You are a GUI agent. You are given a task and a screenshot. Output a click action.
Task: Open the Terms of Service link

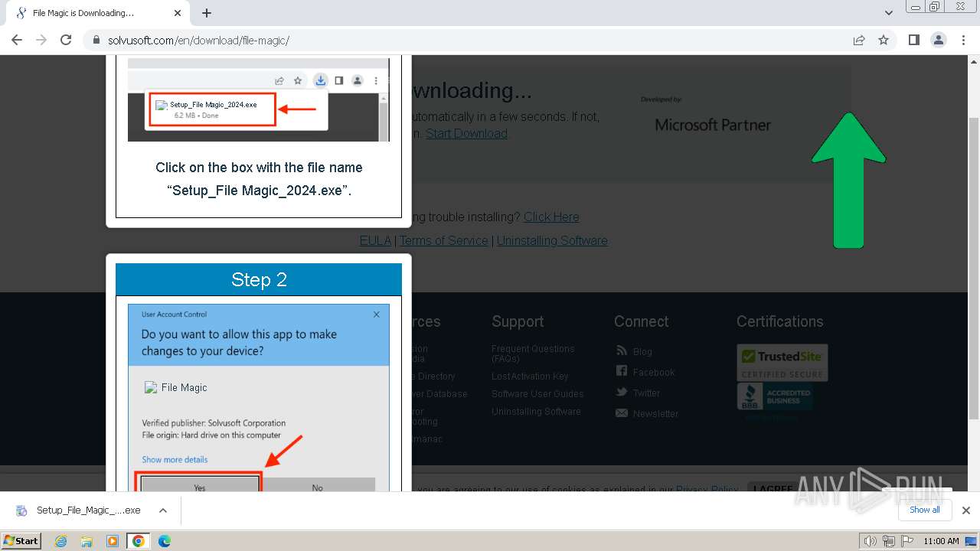tap(443, 240)
